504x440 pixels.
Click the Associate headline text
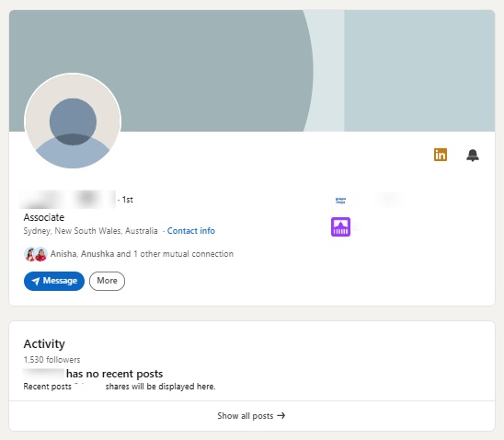44,218
